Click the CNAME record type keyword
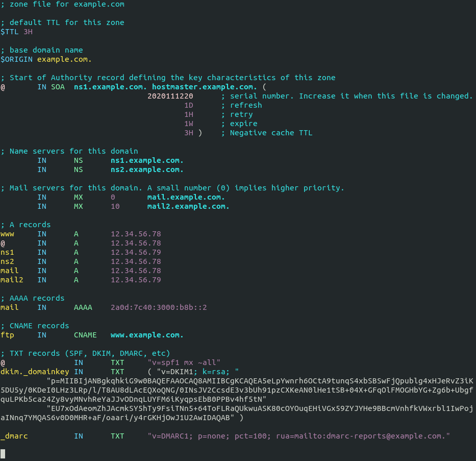476x461 pixels. click(85, 335)
